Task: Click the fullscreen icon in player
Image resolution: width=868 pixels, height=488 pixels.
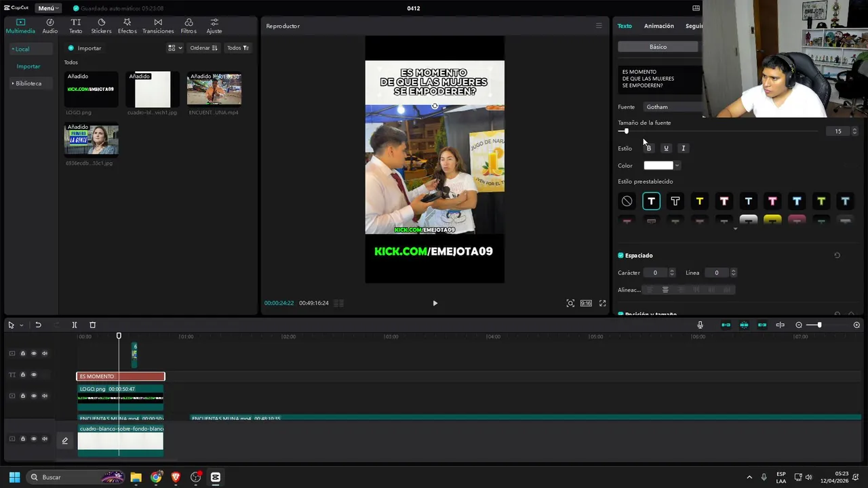Action: pyautogui.click(x=602, y=303)
